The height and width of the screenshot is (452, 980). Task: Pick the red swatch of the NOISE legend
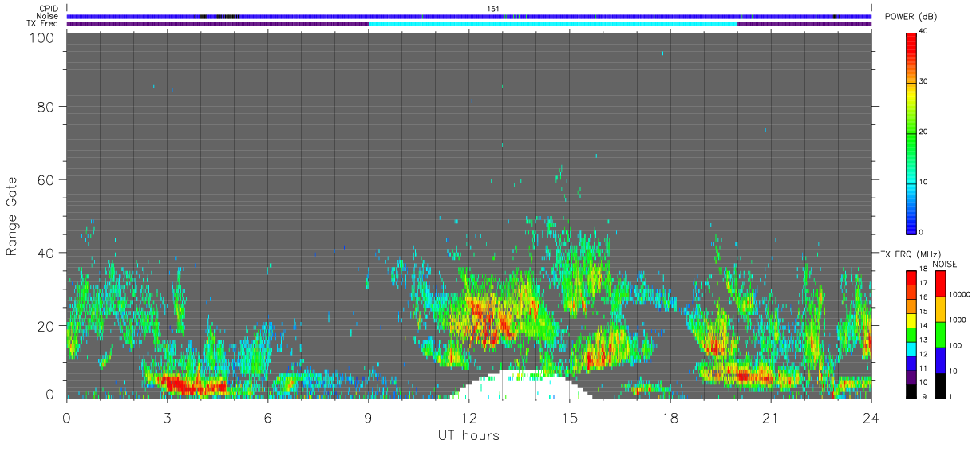(940, 284)
